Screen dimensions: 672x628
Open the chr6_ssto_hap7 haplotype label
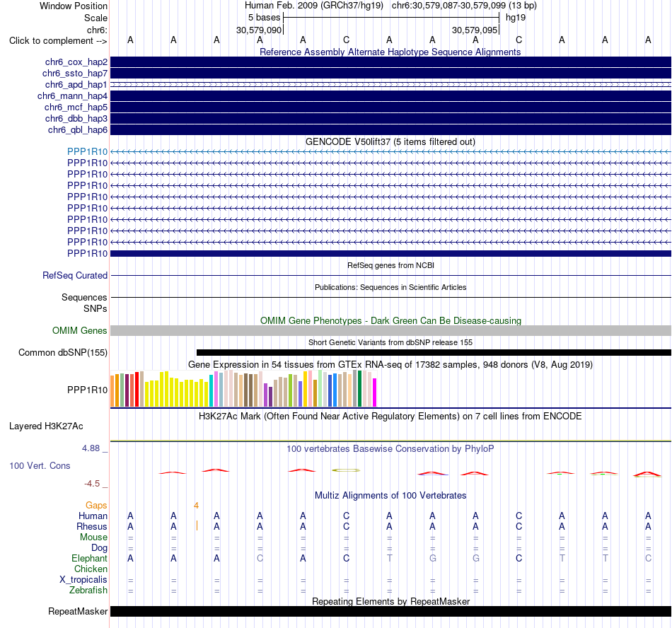coord(75,74)
